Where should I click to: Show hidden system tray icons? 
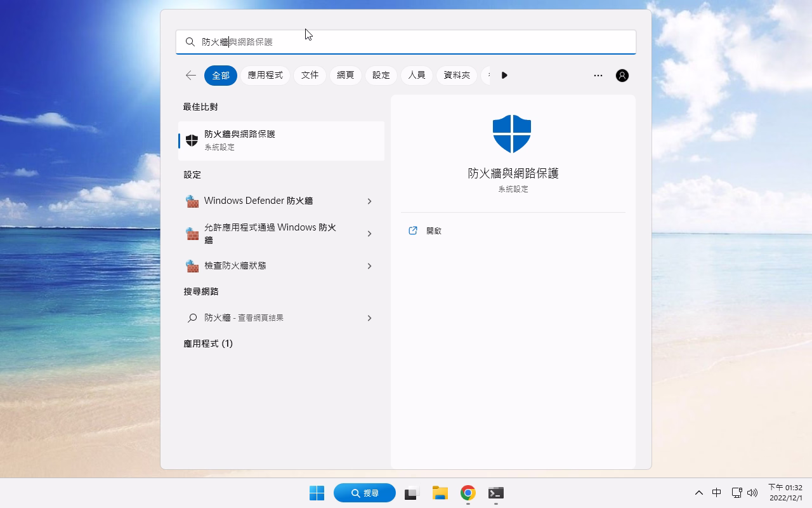pyautogui.click(x=698, y=493)
